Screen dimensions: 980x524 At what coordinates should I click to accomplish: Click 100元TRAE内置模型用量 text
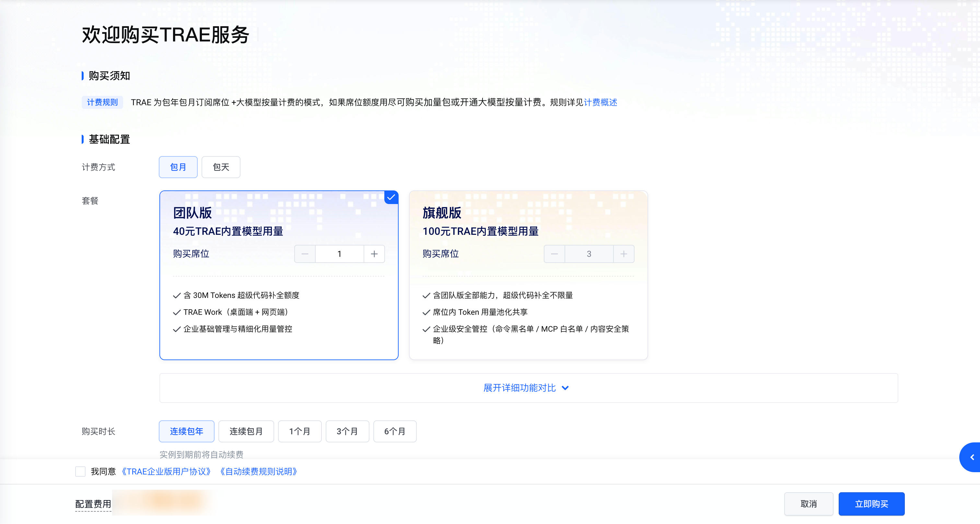[x=481, y=231]
